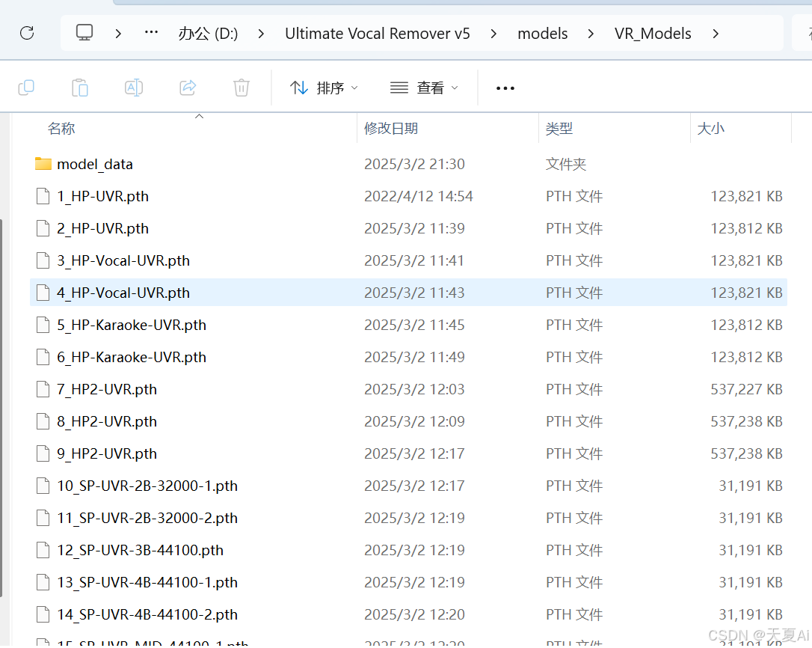
Task: Select file name 1_HP-UVR.pth
Action: [x=102, y=197]
